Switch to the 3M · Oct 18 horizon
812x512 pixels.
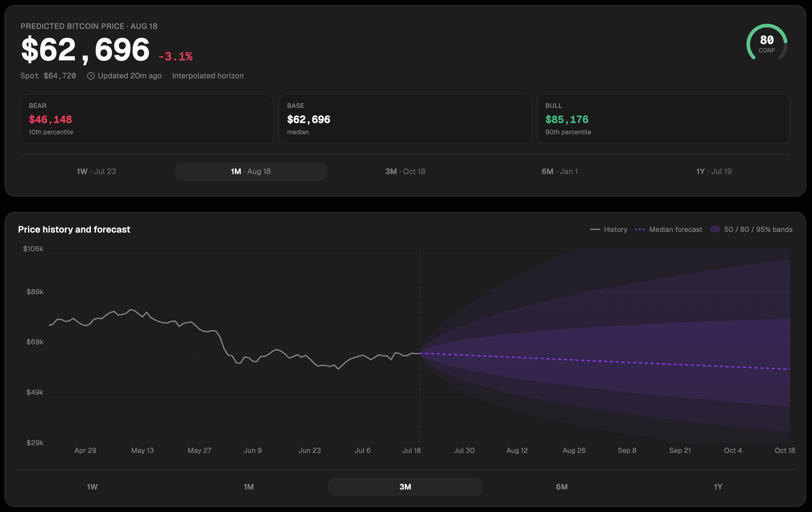pos(405,171)
